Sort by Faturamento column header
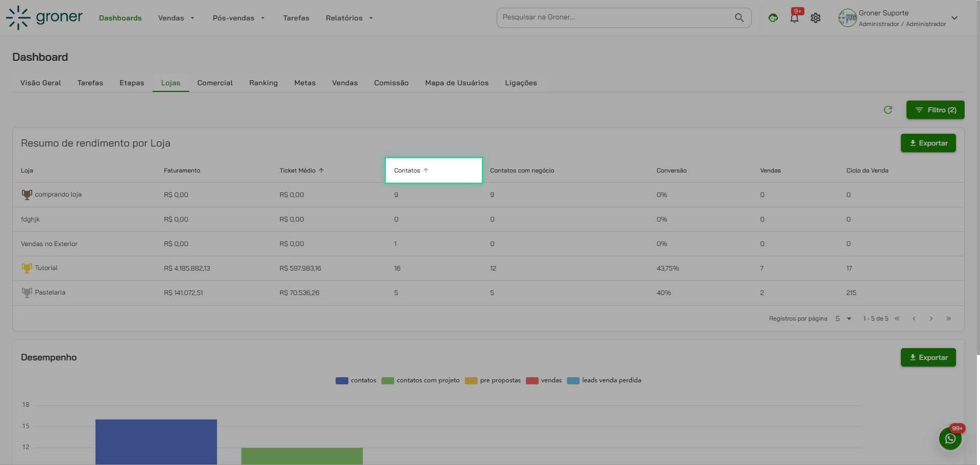The width and height of the screenshot is (980, 465). pyautogui.click(x=182, y=170)
